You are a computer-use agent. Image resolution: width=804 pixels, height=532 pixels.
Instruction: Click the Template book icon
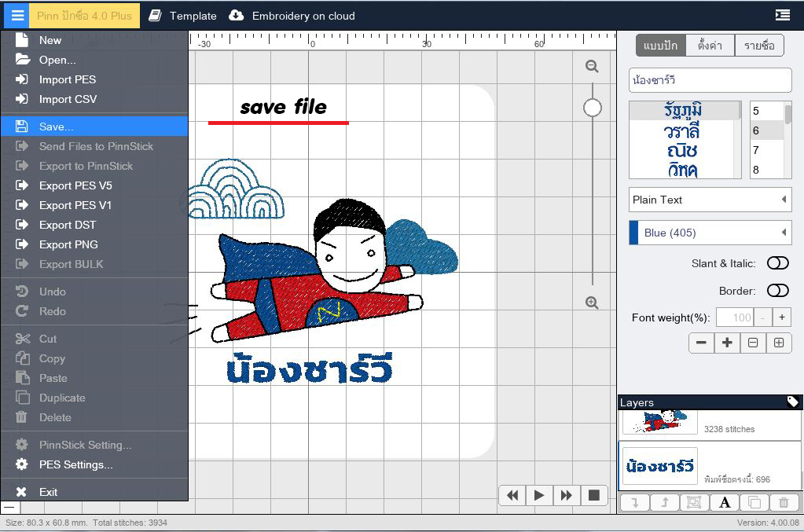pos(155,16)
